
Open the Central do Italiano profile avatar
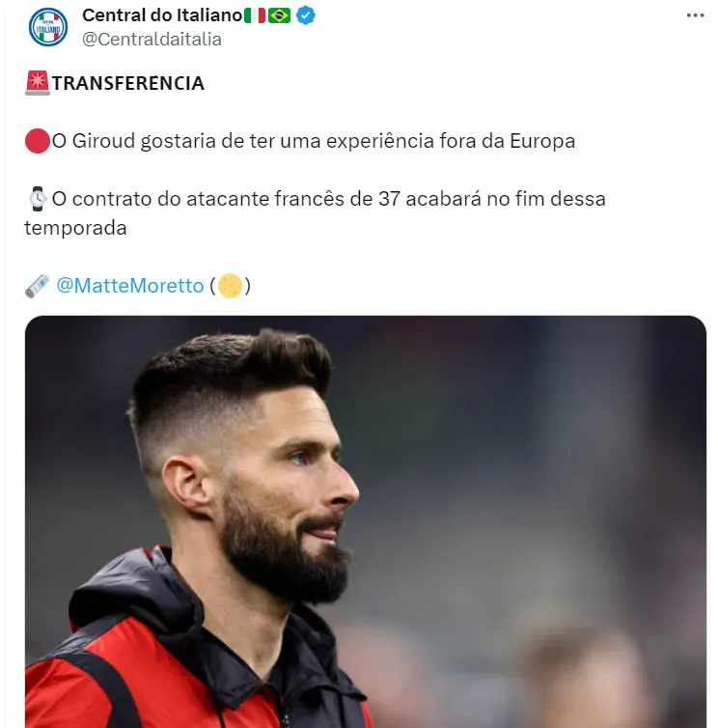coord(48,27)
